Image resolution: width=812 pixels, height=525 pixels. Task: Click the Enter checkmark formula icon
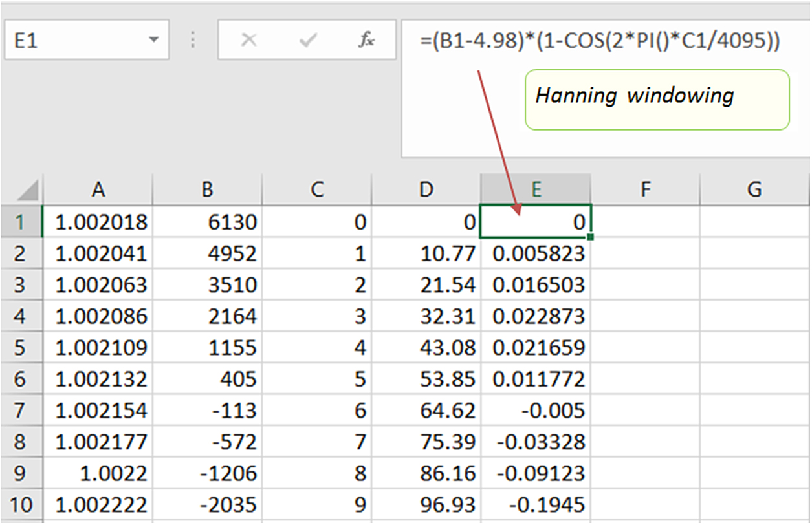307,41
